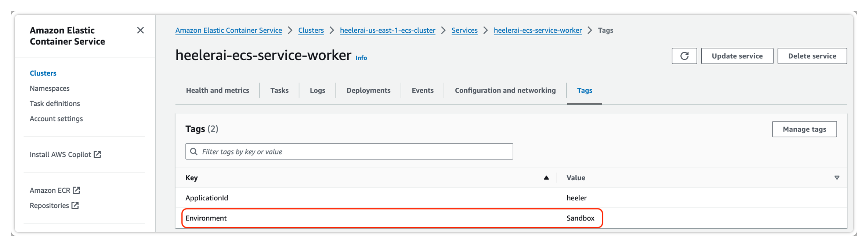Go to the Services breadcrumb link

(x=464, y=30)
